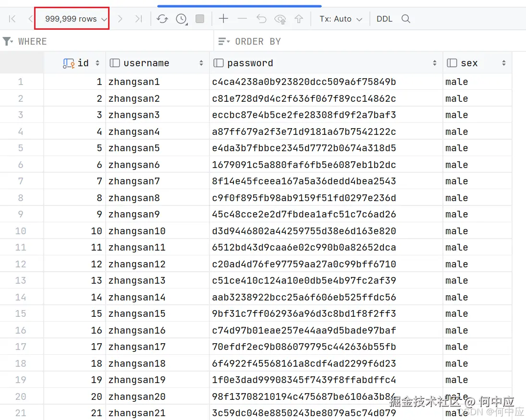
Task: Select row number 10 in the gutter
Action: (21, 231)
